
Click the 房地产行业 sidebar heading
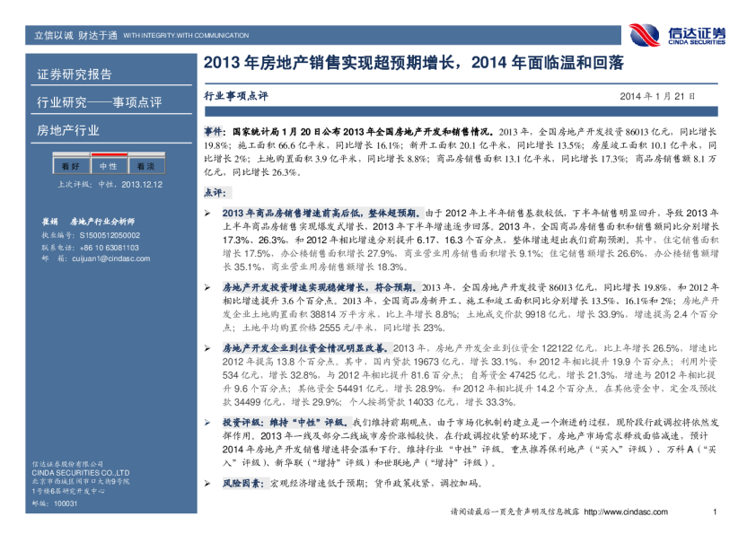click(x=68, y=131)
